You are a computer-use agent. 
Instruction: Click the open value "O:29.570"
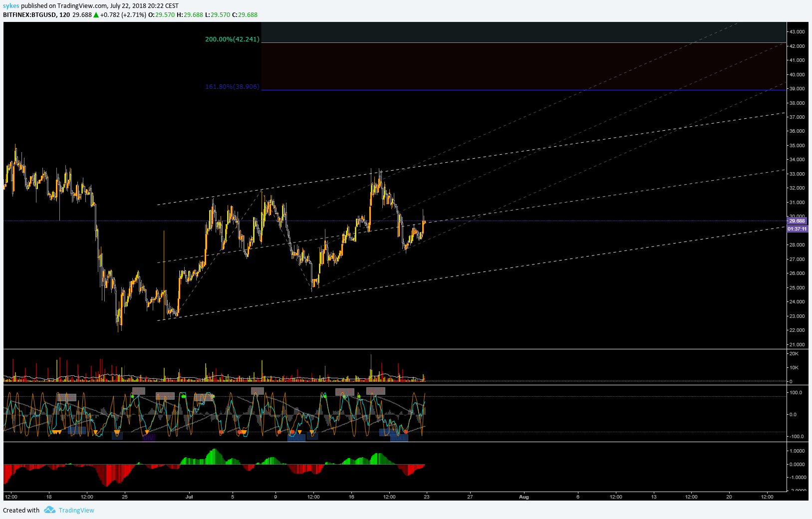[x=162, y=15]
